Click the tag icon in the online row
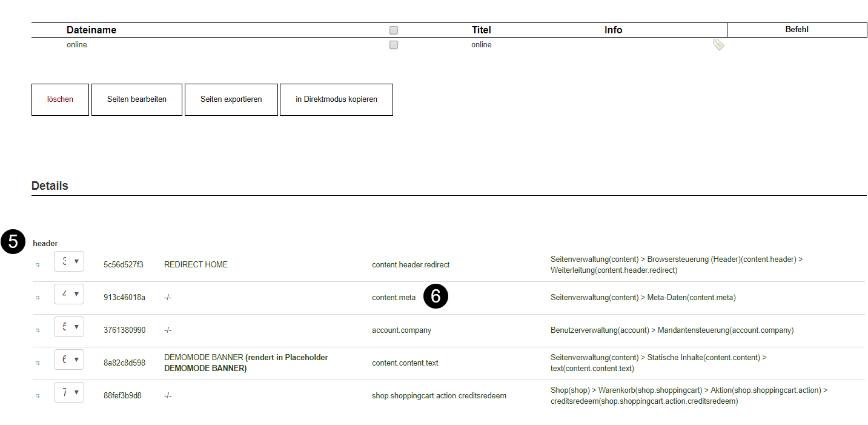This screenshot has width=868, height=425. click(718, 45)
